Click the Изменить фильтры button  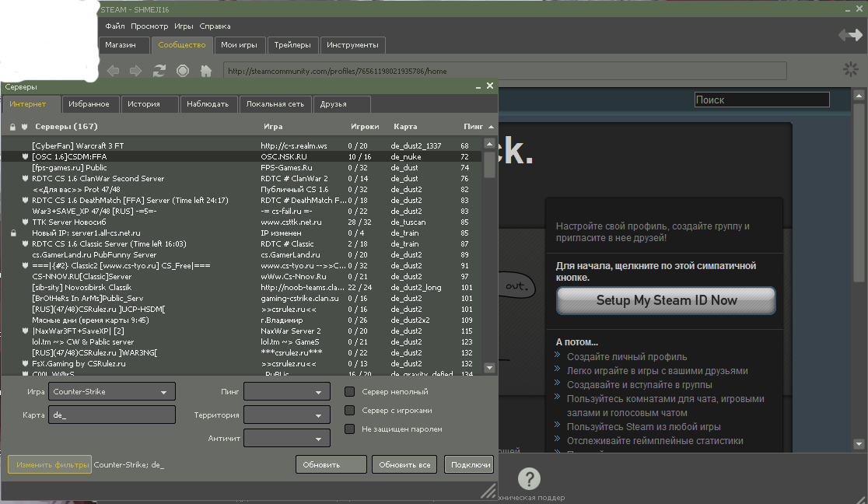pyautogui.click(x=50, y=464)
